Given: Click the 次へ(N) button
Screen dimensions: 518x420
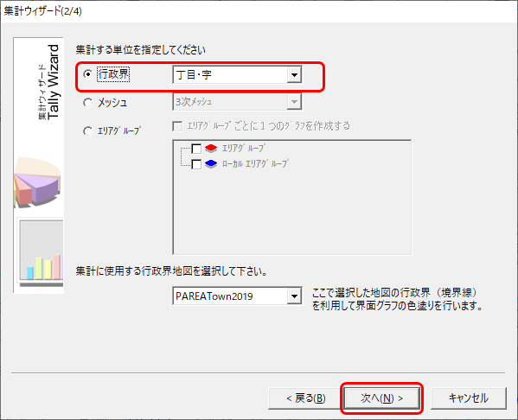Looking at the screenshot, I should point(382,398).
